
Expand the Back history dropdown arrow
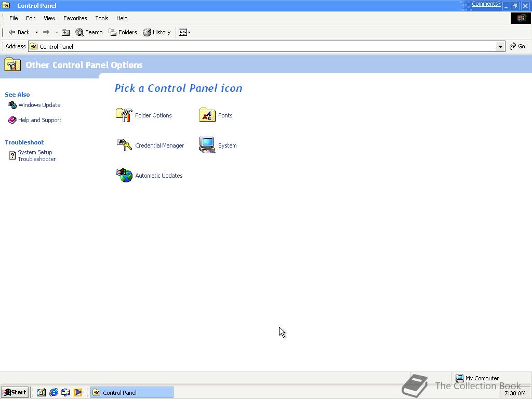pyautogui.click(x=36, y=33)
